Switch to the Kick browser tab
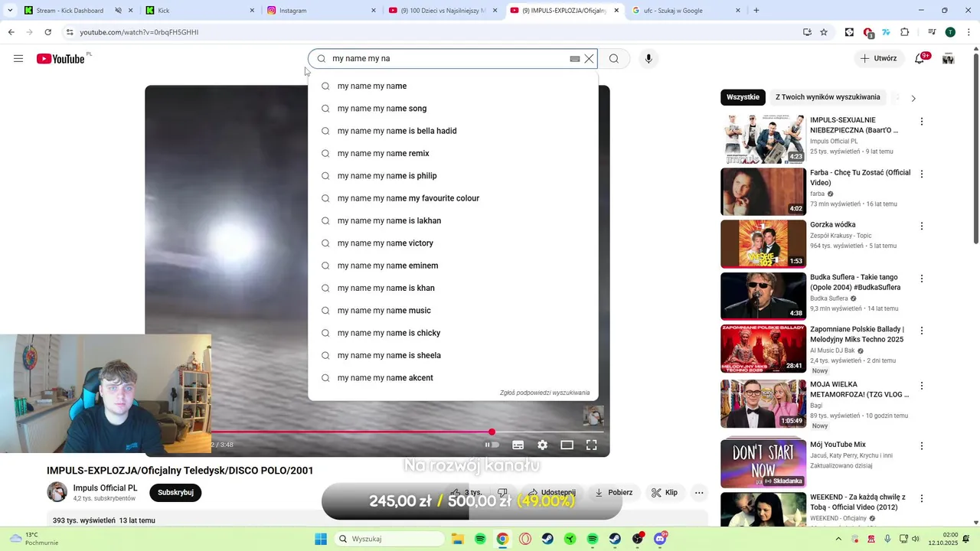Viewport: 980px width, 551px height. [199, 11]
